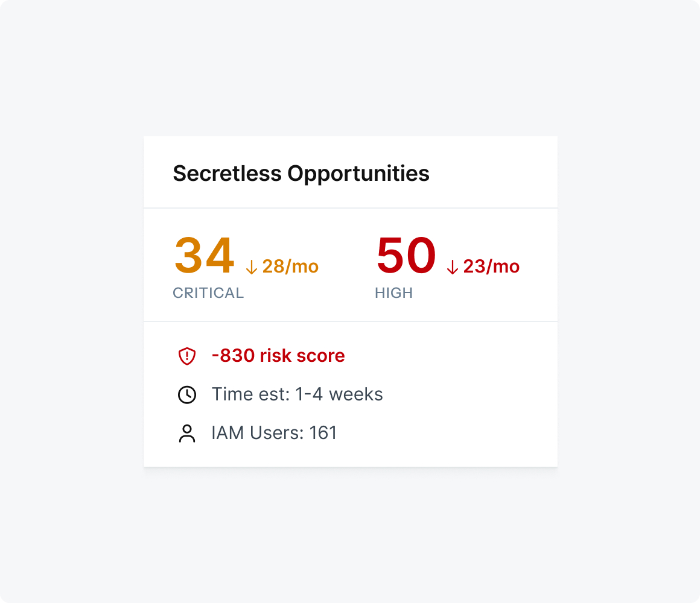700x603 pixels.
Task: Click the number 161 in IAM Users
Action: [x=323, y=433]
